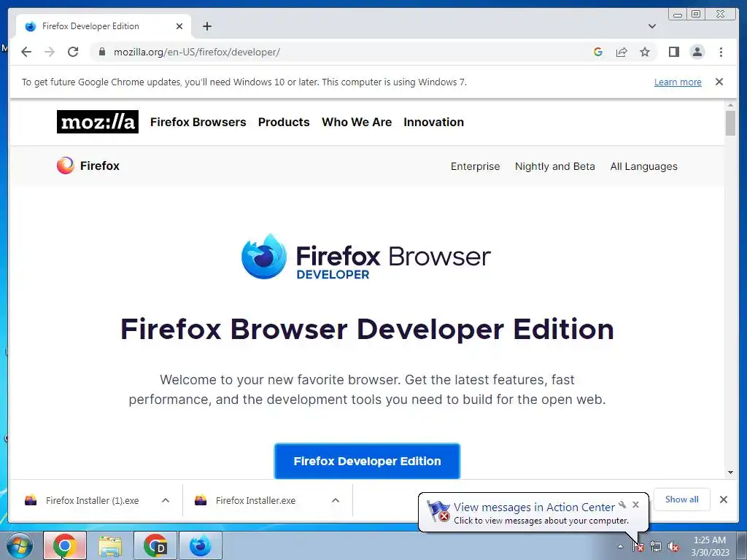Open Who We Are menu
This screenshot has width=747, height=560.
point(357,122)
